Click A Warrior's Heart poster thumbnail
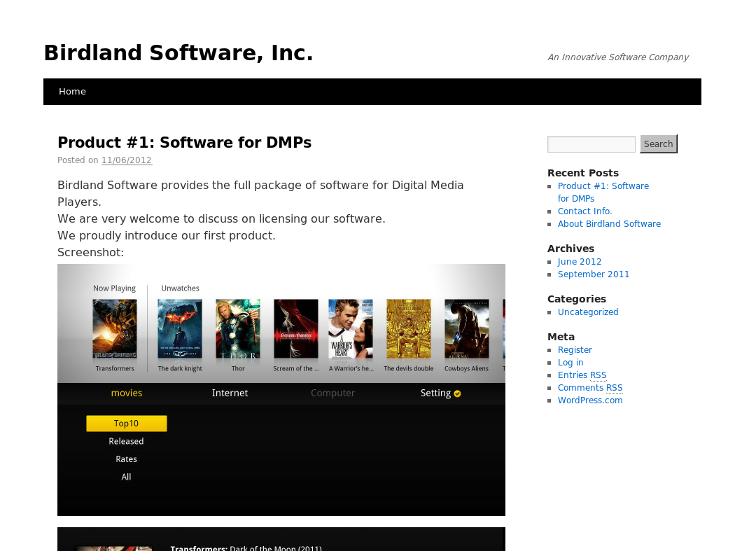This screenshot has width=756, height=551. (x=351, y=329)
